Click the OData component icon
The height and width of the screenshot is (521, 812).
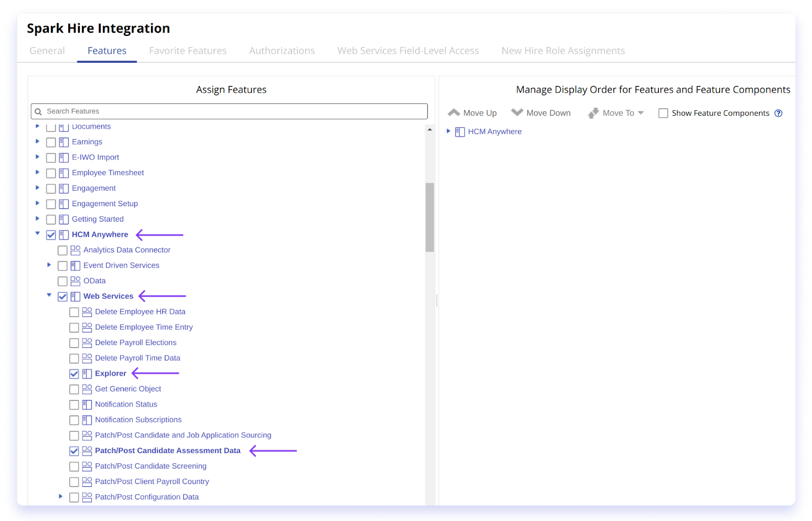click(76, 281)
